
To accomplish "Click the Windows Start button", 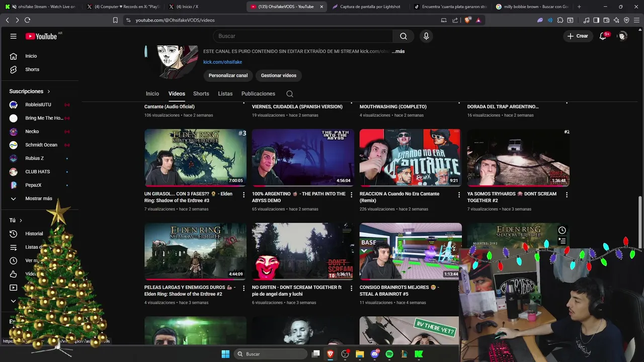I will [225, 354].
